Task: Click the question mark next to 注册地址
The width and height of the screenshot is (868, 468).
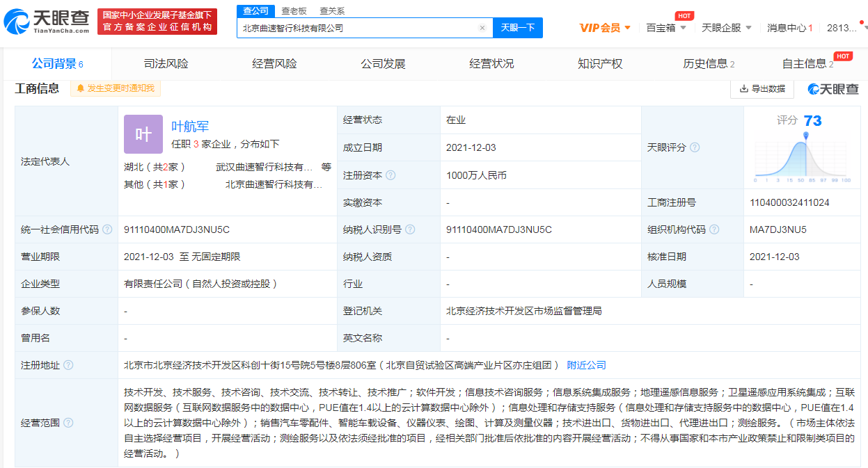Action: tap(68, 365)
